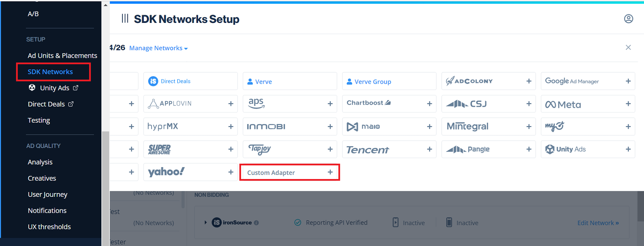Screen dimensions: 644x246
Task: Open Analysis under Ad Quality
Action: pos(40,162)
